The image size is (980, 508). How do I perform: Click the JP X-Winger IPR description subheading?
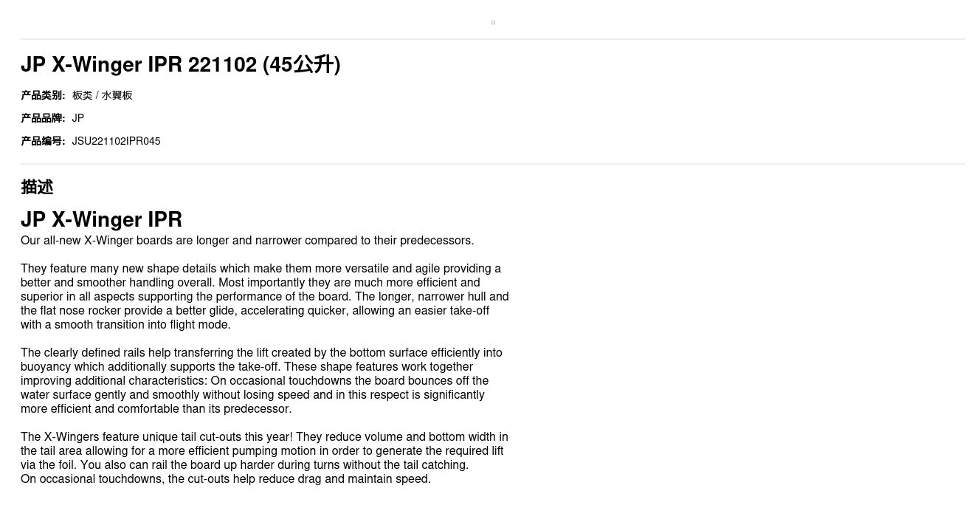(x=101, y=219)
